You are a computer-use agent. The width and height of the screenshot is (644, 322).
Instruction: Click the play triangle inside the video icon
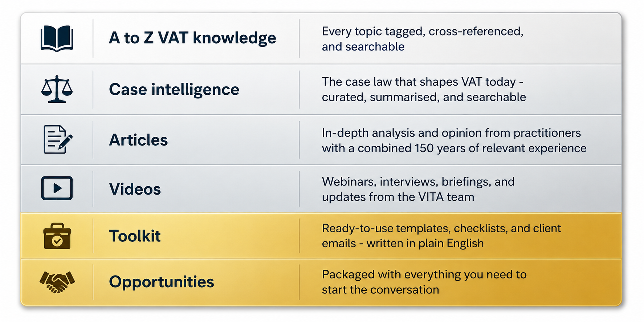pos(57,188)
